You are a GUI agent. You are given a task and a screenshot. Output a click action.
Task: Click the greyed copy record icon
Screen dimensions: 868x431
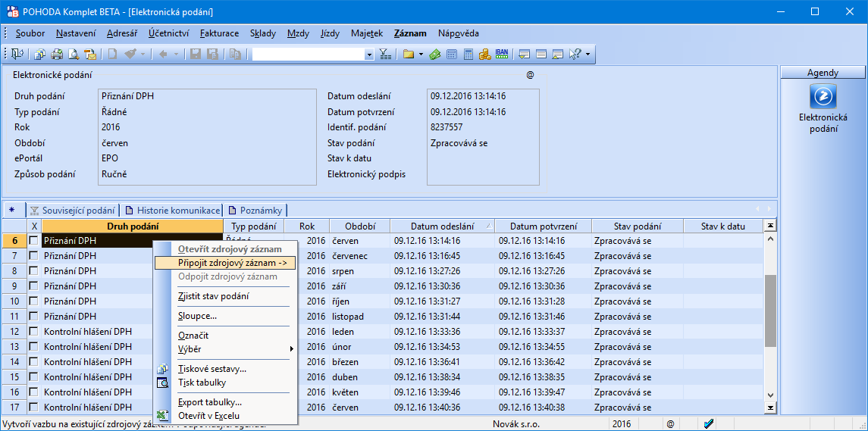click(x=235, y=54)
